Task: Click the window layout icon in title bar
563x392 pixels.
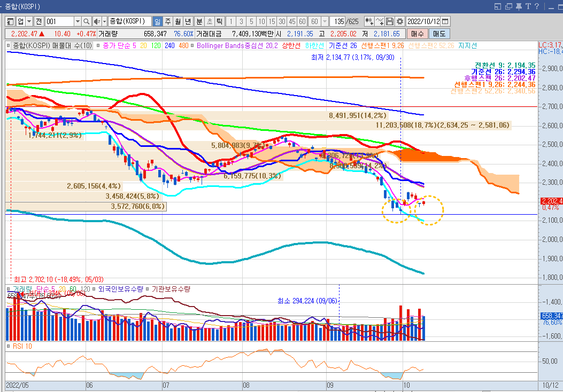Action: pos(498,6)
